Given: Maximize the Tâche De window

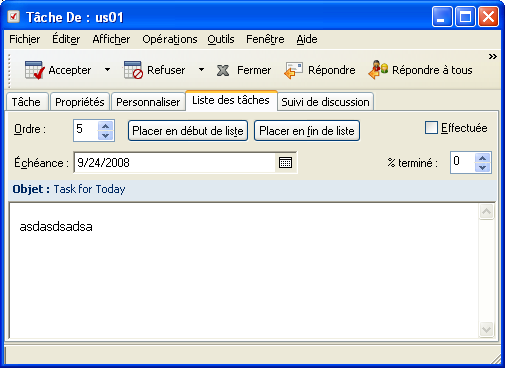Looking at the screenshot, I should point(465,17).
